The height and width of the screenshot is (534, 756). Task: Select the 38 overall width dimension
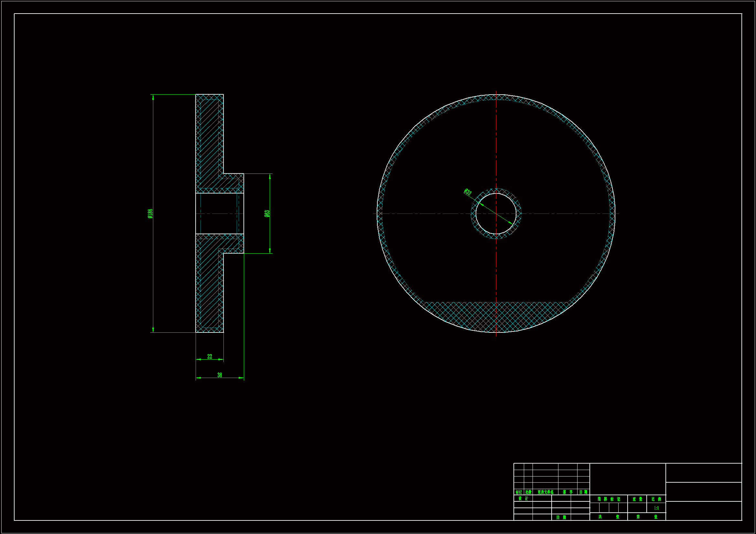(220, 375)
